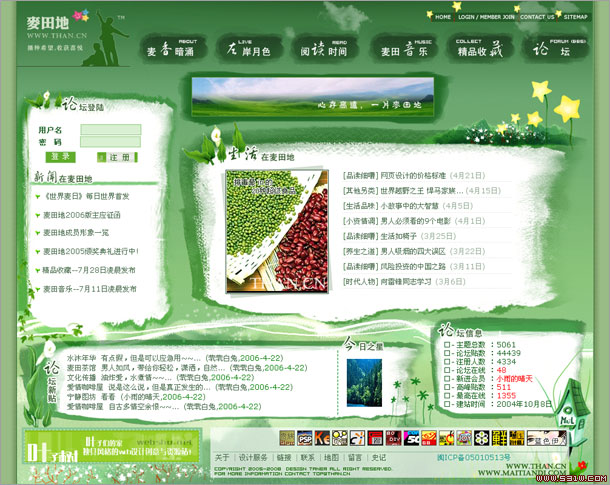Open SITEMAP in top navigation
Screen dimensions: 610x485
(x=575, y=17)
